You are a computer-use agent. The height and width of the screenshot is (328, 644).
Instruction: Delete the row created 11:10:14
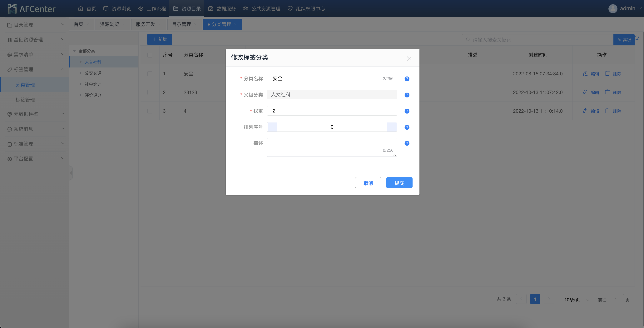coord(613,111)
